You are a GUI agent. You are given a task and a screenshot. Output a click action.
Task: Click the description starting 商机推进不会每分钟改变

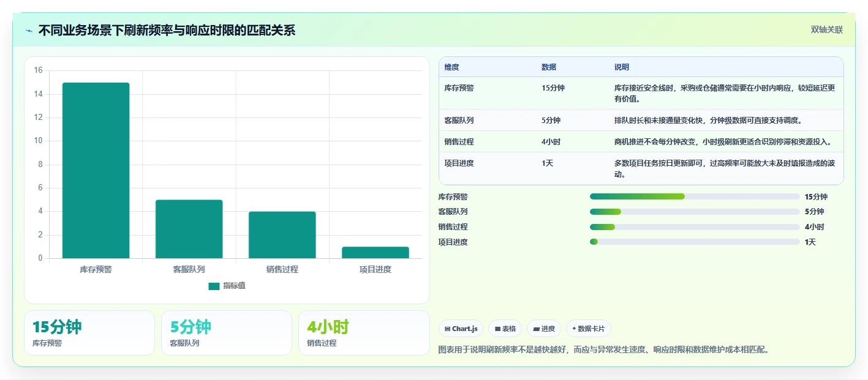pos(723,141)
